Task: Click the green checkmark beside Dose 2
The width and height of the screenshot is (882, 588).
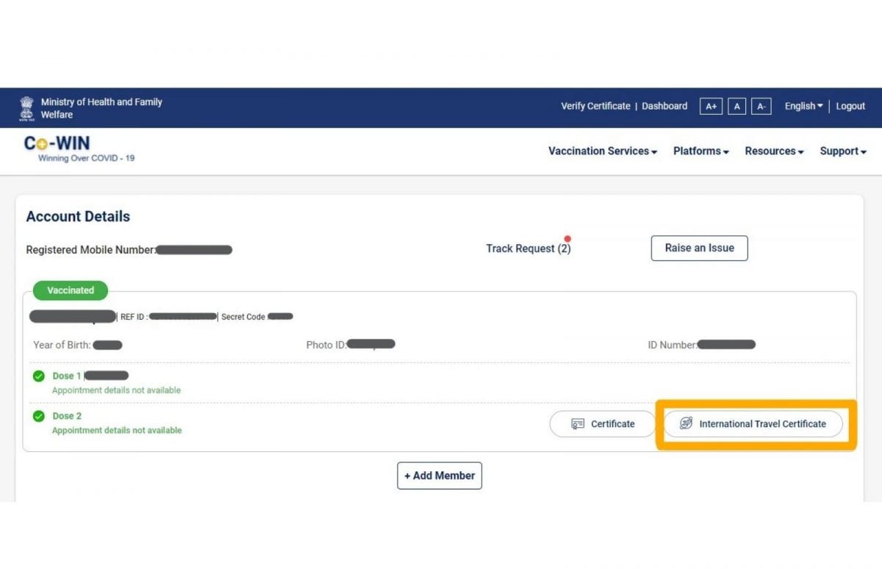Action: click(39, 417)
